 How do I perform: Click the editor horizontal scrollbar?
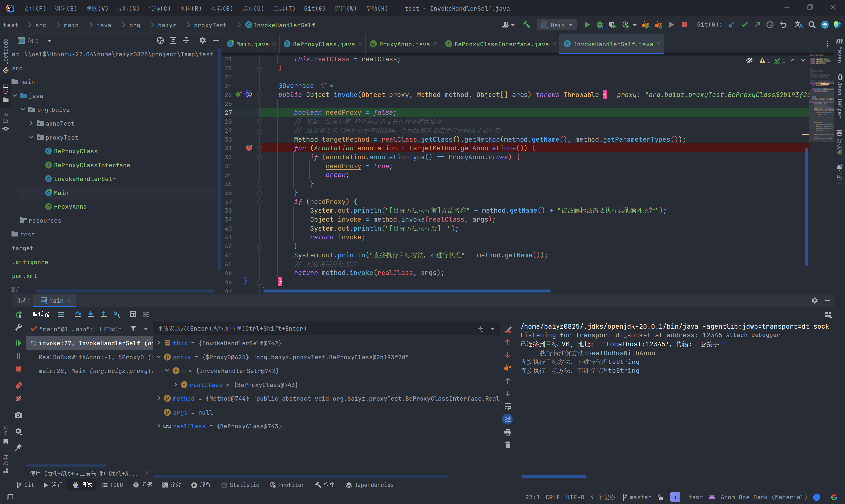407,291
